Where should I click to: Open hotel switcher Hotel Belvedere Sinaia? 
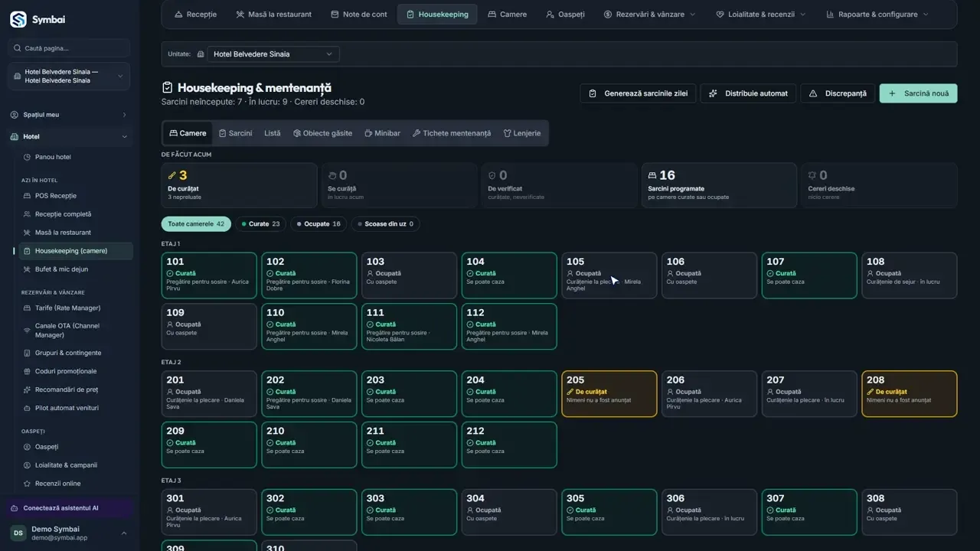coord(69,76)
